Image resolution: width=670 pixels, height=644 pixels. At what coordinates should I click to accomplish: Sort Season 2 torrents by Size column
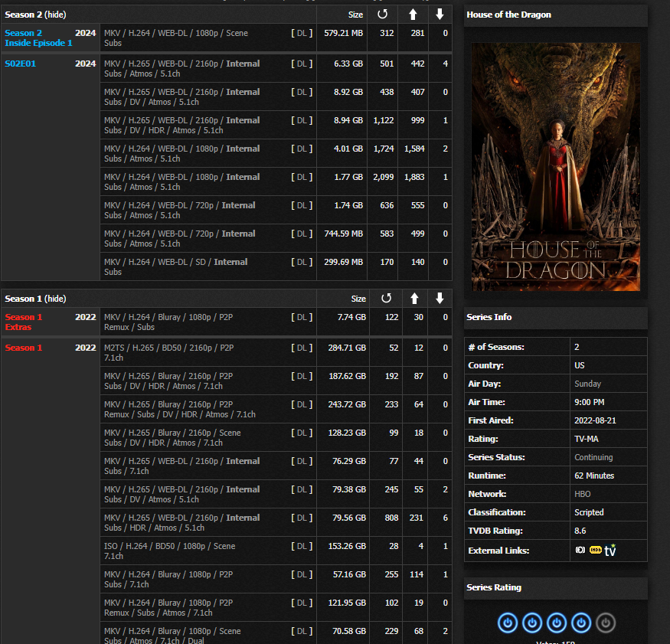tap(355, 15)
